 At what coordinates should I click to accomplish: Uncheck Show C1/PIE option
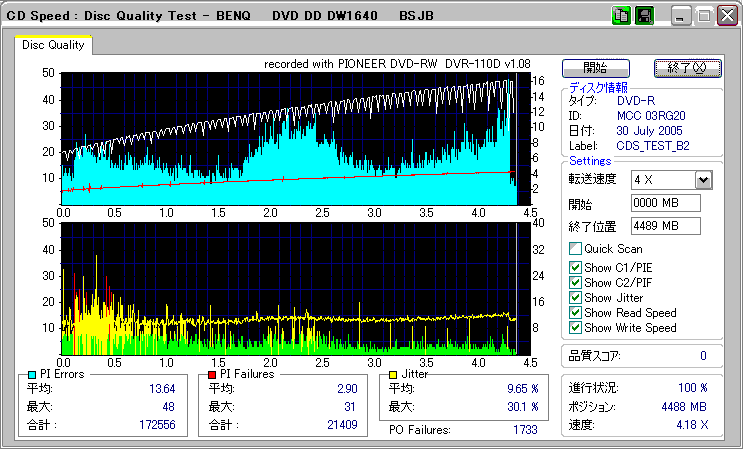[575, 267]
